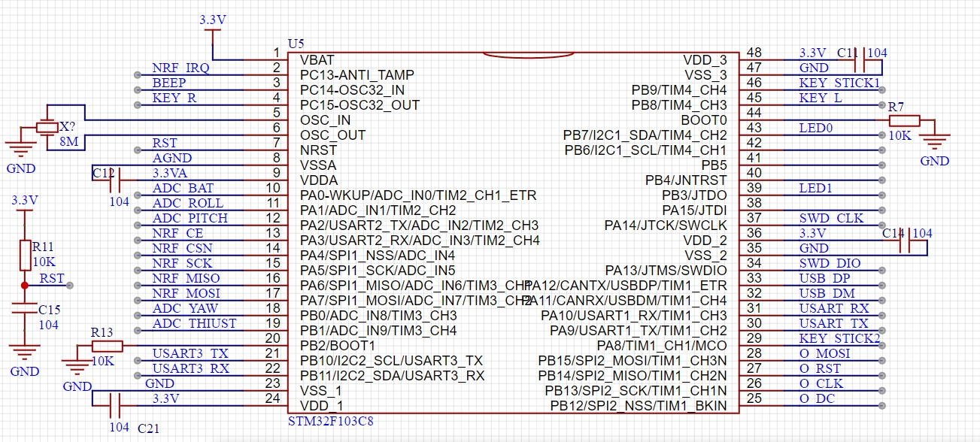Image resolution: width=980 pixels, height=442 pixels.
Task: Select the ADC_ROLL net label
Action: (187, 203)
